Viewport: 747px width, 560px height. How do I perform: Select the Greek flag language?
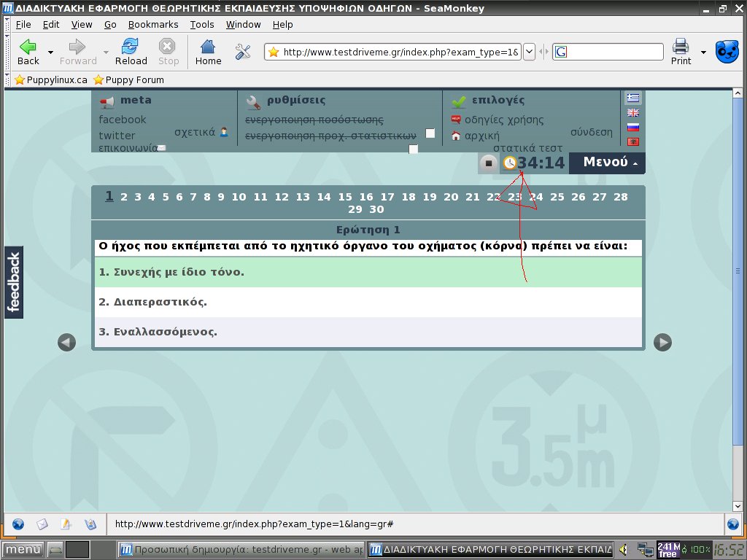click(x=632, y=98)
